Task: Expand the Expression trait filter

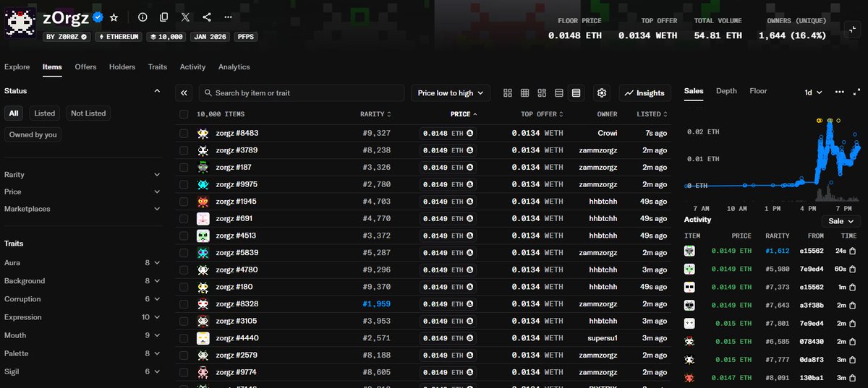Action: 82,317
